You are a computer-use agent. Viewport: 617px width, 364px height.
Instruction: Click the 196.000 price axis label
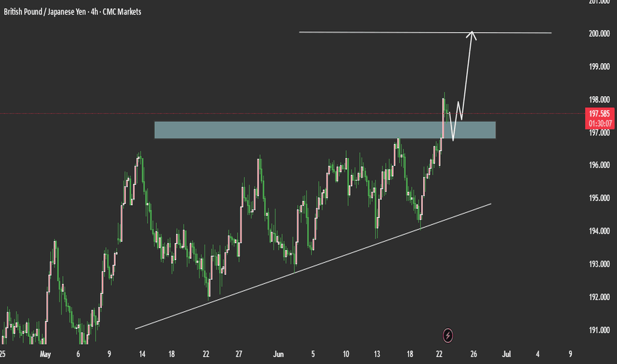(599, 165)
